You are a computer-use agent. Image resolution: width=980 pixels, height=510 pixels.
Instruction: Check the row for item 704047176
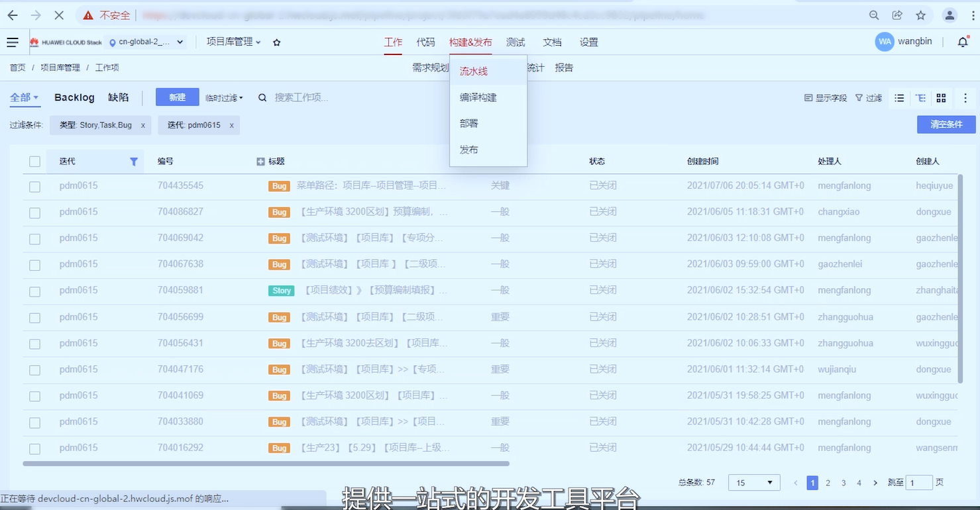coord(34,370)
